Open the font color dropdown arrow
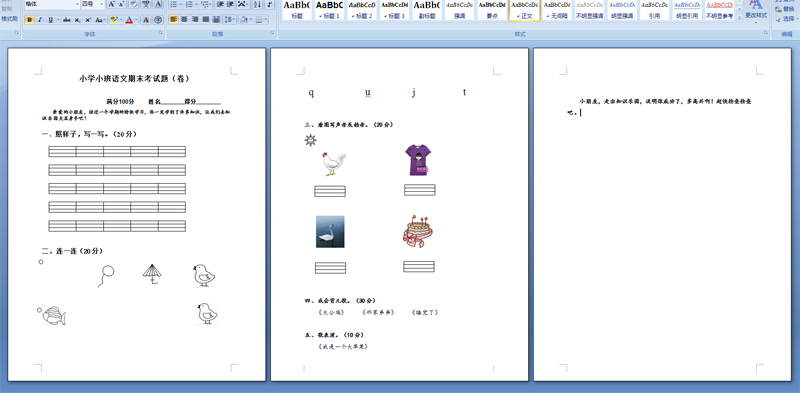Viewport: 800px width, 393px height. (x=136, y=19)
